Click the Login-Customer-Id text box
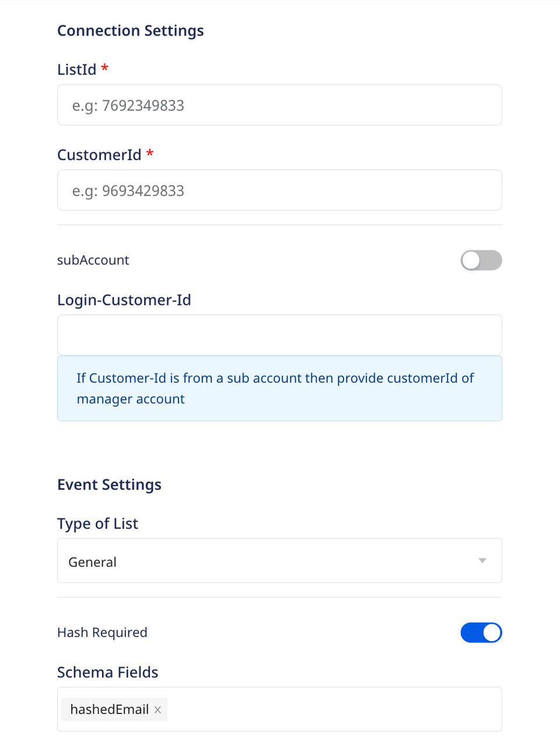This screenshot has height=756, width=560. (279, 335)
